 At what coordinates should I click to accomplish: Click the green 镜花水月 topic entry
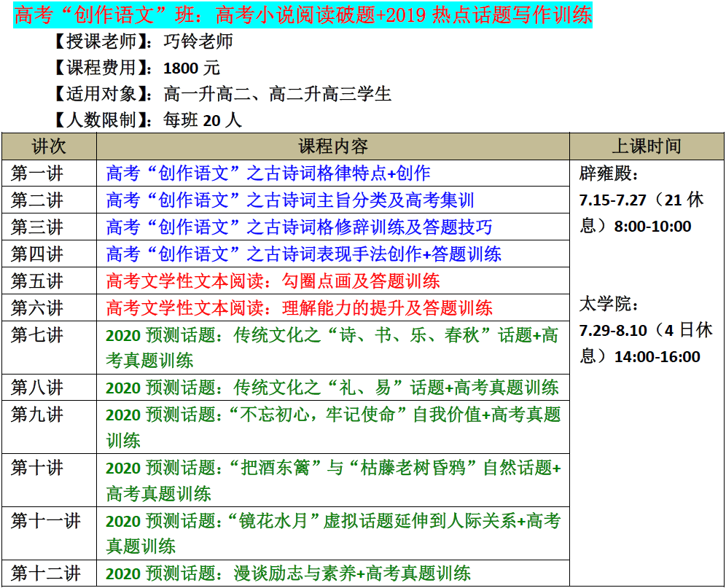[333, 533]
